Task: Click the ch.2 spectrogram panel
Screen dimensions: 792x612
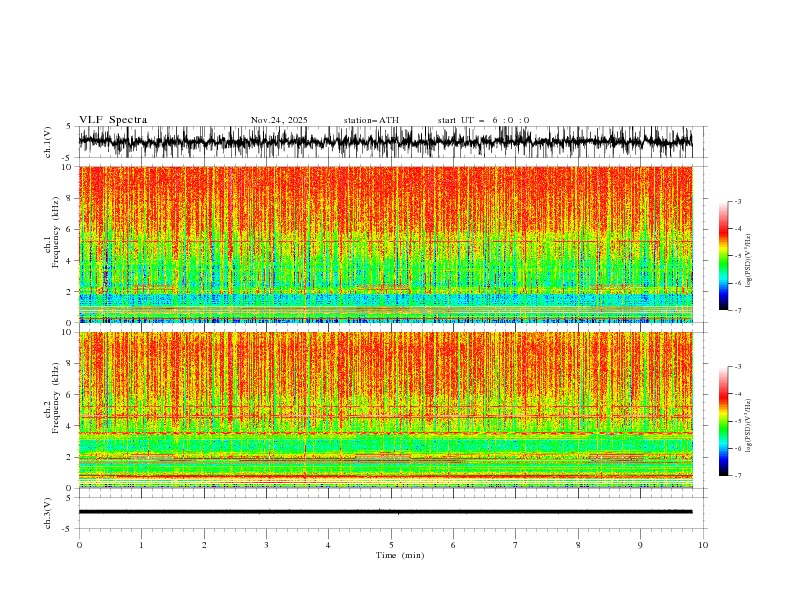Action: (385, 410)
